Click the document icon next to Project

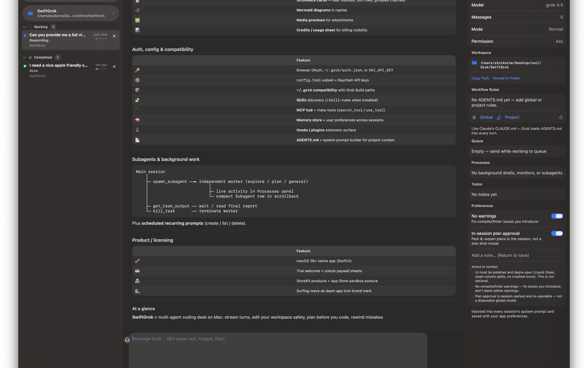(x=499, y=117)
